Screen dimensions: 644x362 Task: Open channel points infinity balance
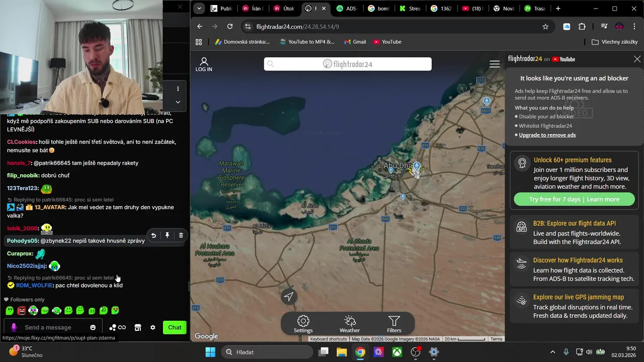tap(117, 327)
